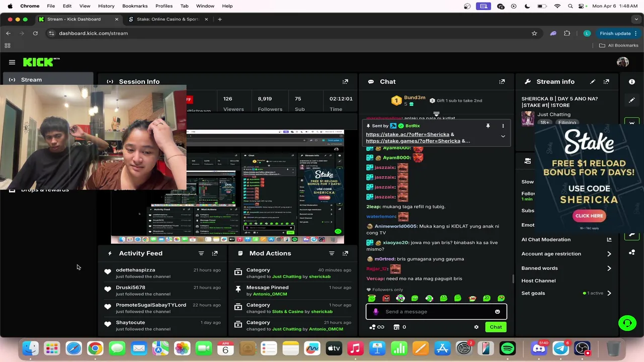Select the Stream sidebar item
Viewport: 644px width, 362px height.
click(x=48, y=80)
